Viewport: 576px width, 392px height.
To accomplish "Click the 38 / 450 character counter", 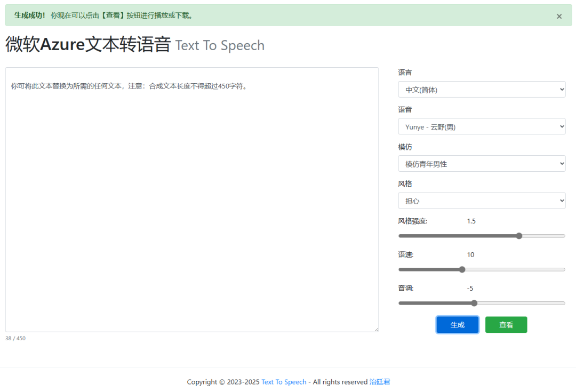I will click(15, 338).
